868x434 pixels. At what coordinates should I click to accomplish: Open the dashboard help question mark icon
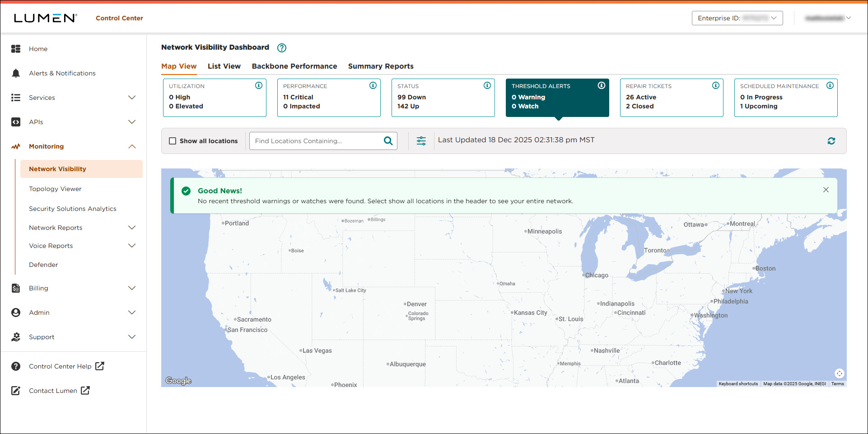click(x=281, y=48)
